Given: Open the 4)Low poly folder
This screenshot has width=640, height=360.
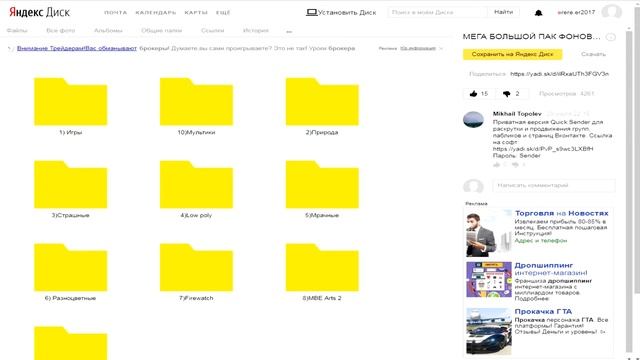Looking at the screenshot, I should coord(196,184).
